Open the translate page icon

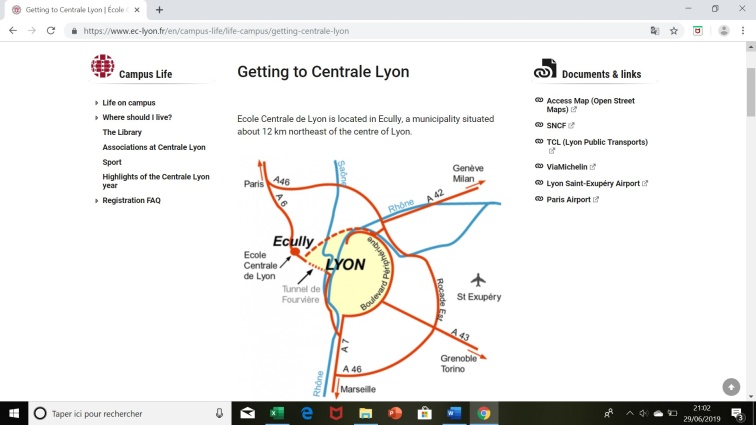(x=654, y=31)
